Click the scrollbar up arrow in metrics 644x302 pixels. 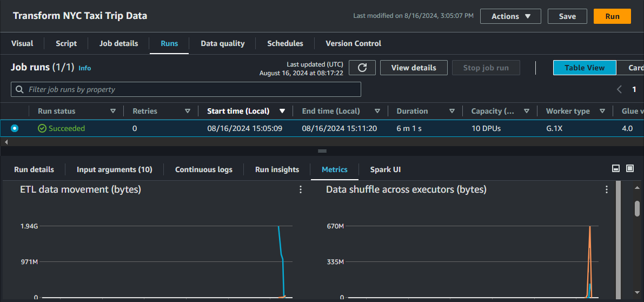[637, 188]
